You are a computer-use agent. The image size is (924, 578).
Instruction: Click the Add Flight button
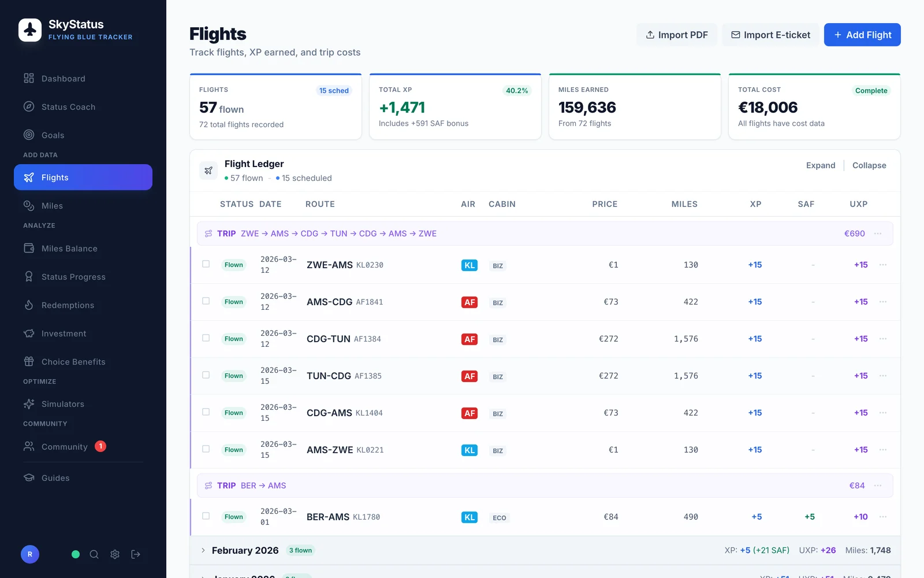pyautogui.click(x=862, y=35)
